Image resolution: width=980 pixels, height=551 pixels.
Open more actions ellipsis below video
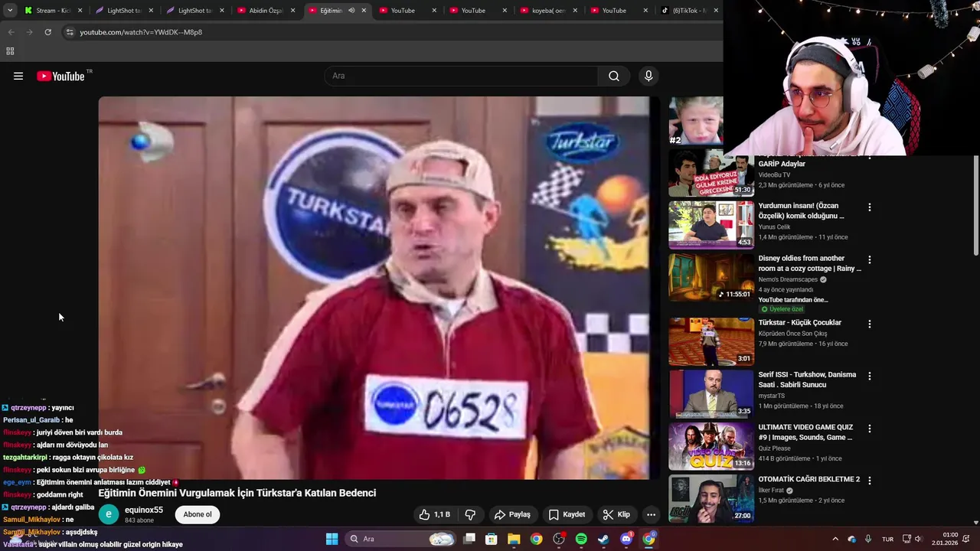point(651,514)
